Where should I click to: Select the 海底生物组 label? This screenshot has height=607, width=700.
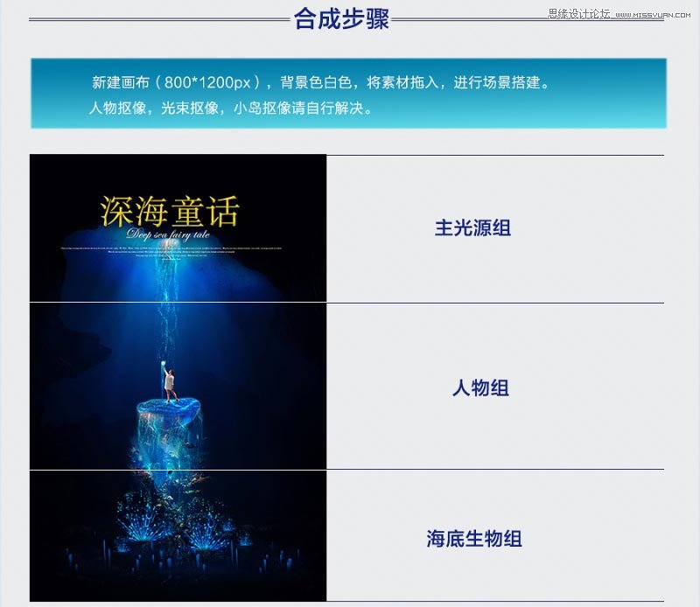473,538
